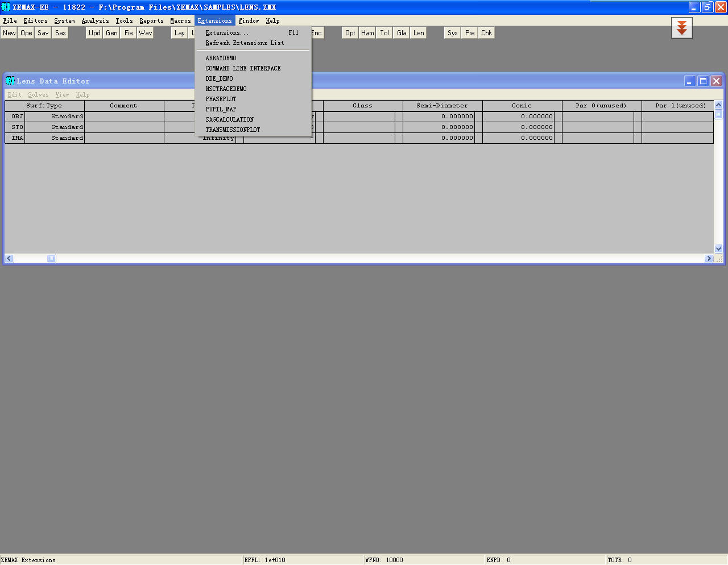The height and width of the screenshot is (565, 728).
Task: Click the Conic column header
Action: pyautogui.click(x=522, y=106)
